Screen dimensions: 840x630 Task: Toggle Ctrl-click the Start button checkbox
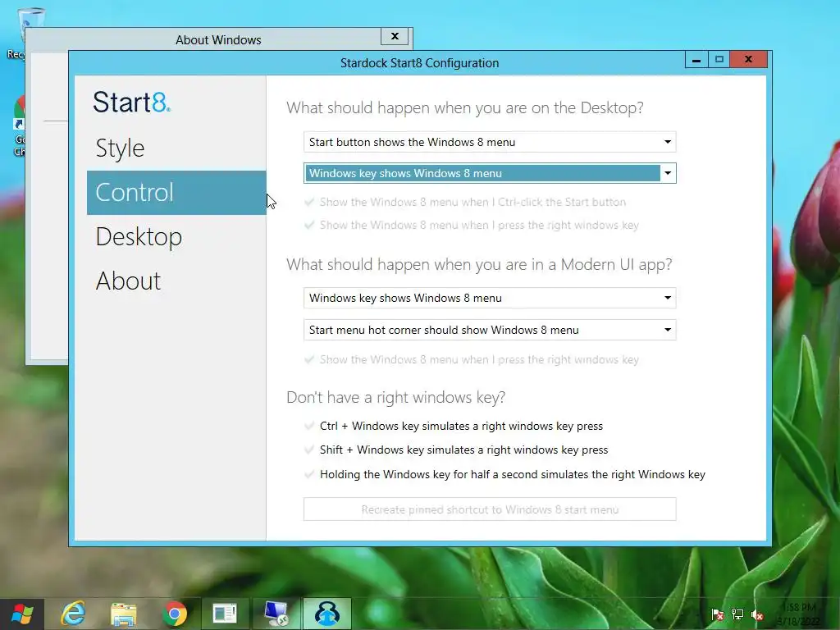click(309, 202)
